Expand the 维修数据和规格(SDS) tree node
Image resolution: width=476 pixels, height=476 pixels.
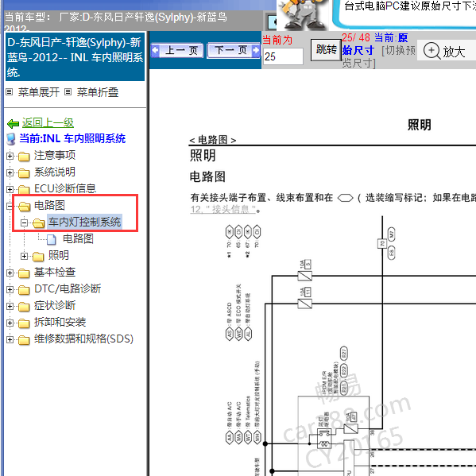(x=10, y=339)
